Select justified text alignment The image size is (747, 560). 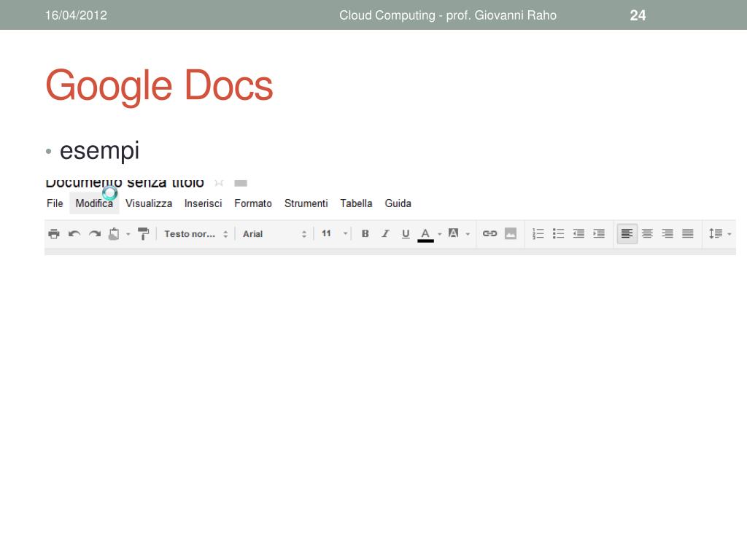(687, 234)
